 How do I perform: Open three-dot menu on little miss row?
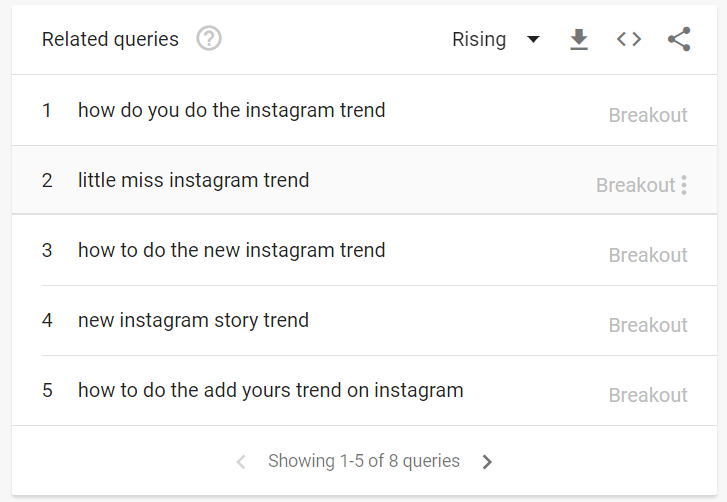(684, 185)
